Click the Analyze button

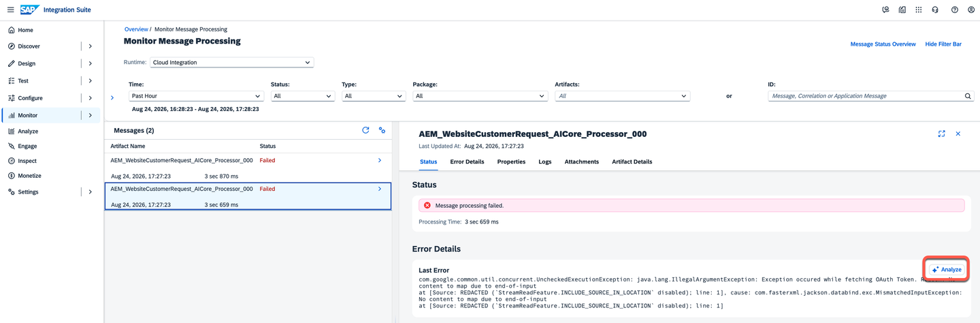click(x=947, y=269)
